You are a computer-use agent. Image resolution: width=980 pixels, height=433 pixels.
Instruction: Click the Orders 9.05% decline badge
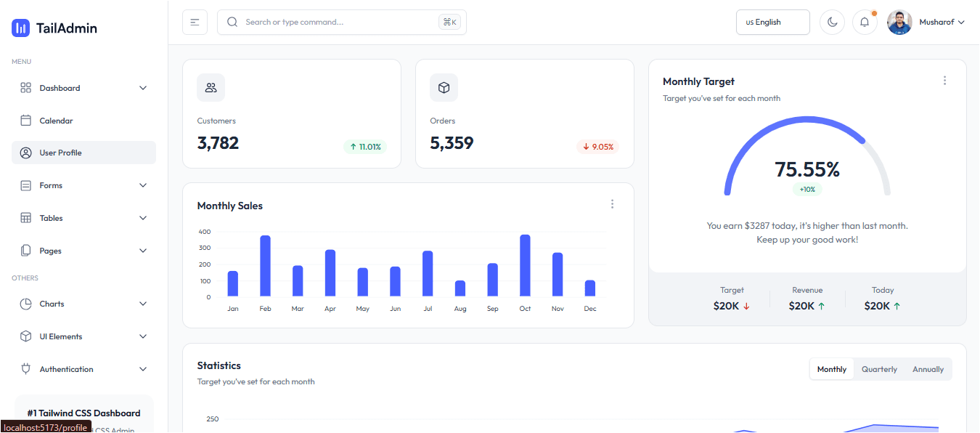(x=598, y=147)
